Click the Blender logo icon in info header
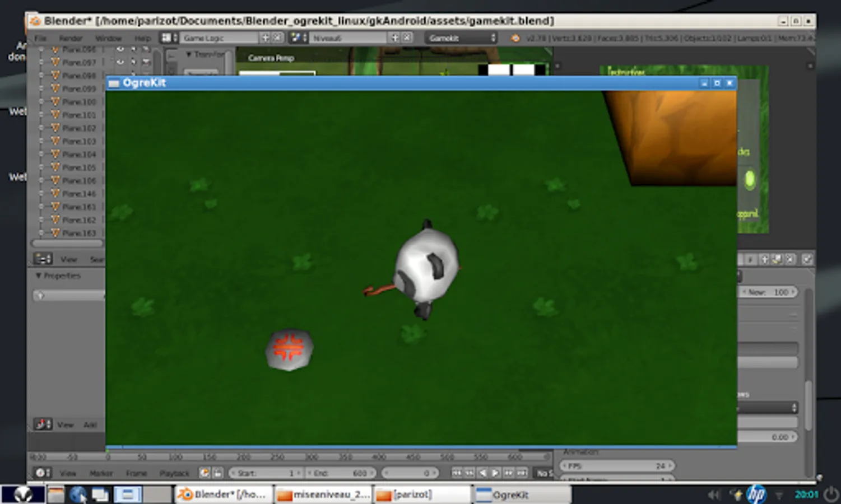The image size is (841, 504). [x=515, y=38]
